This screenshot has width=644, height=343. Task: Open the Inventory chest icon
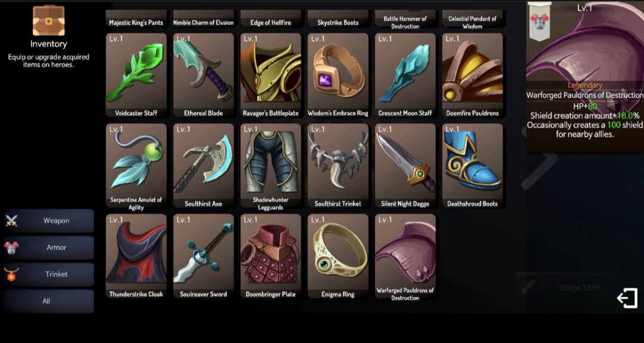pyautogui.click(x=48, y=20)
